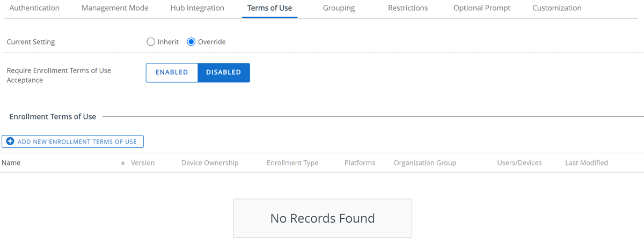Click the Platforms column header
The width and height of the screenshot is (644, 243).
coord(360,162)
